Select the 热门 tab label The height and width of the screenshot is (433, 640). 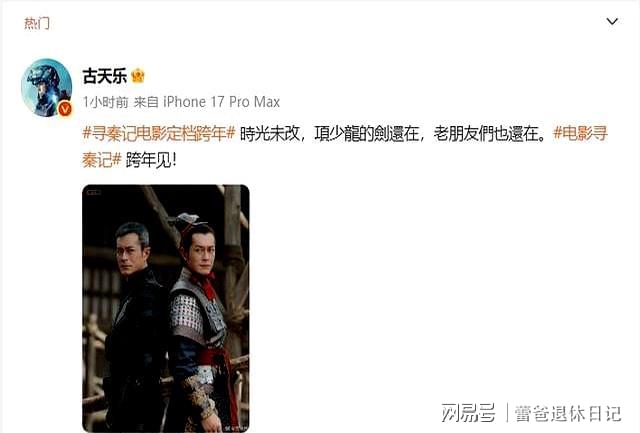(x=37, y=23)
